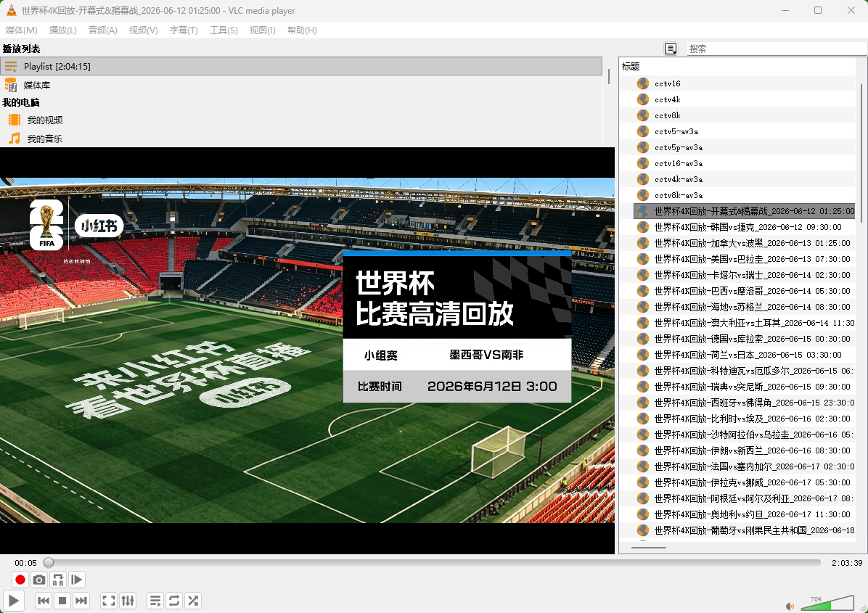Viewport: 868px width, 613px height.
Task: Toggle the playlist view button
Action: [x=155, y=601]
